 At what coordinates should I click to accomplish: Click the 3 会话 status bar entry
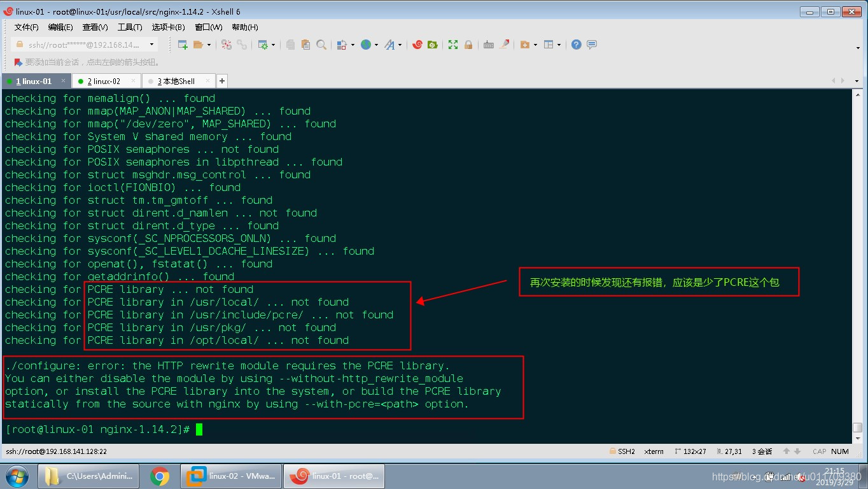pyautogui.click(x=762, y=451)
